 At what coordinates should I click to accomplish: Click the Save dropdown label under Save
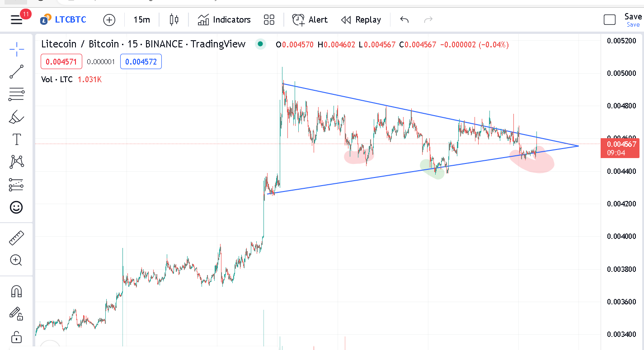coord(633,25)
